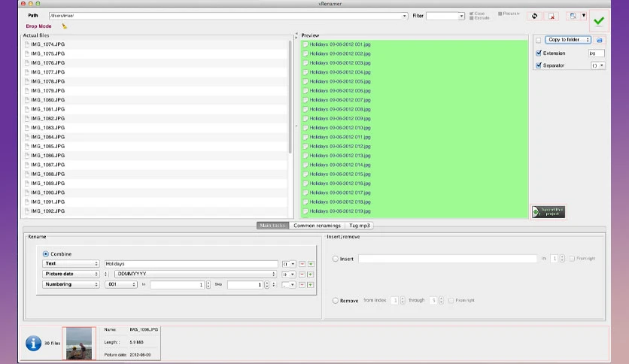
Task: Open the black triangle menu beside the magnifier icon
Action: pyautogui.click(x=584, y=16)
